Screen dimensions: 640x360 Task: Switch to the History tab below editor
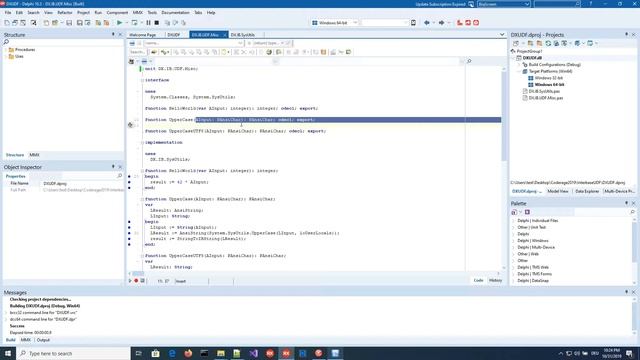click(496, 281)
